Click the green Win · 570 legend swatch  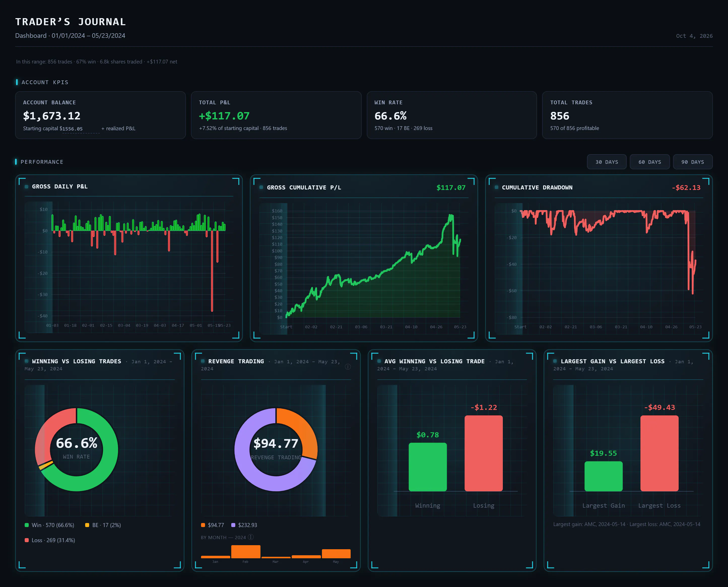[x=27, y=525]
